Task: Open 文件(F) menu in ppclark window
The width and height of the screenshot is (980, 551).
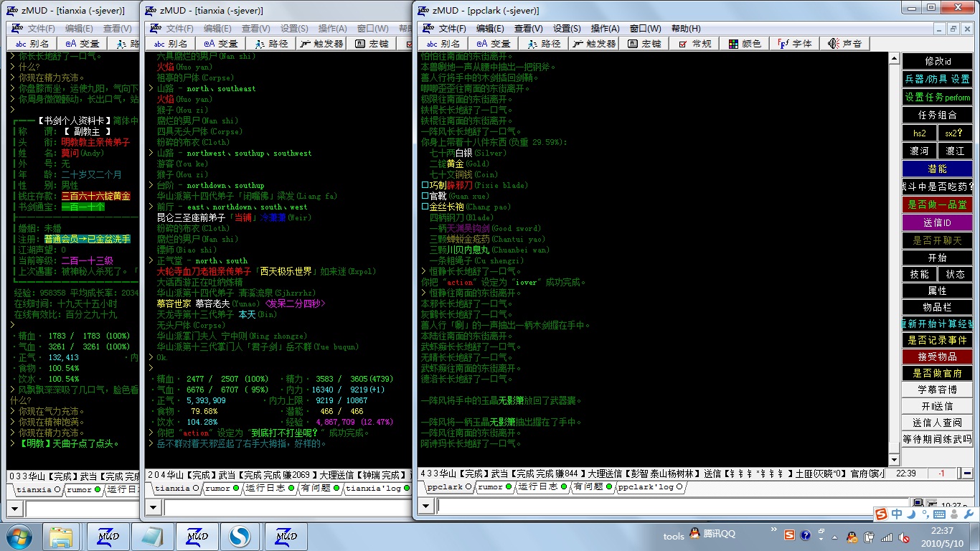Action: tap(453, 29)
